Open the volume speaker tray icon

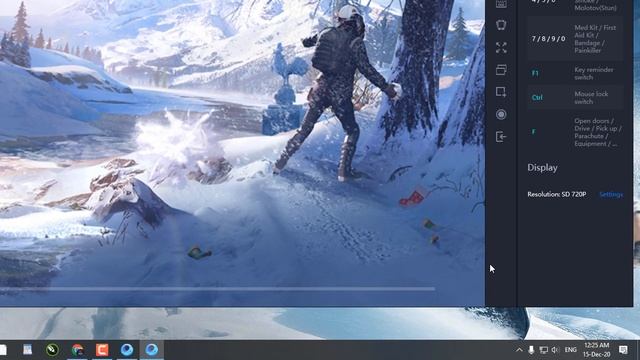tap(555, 350)
